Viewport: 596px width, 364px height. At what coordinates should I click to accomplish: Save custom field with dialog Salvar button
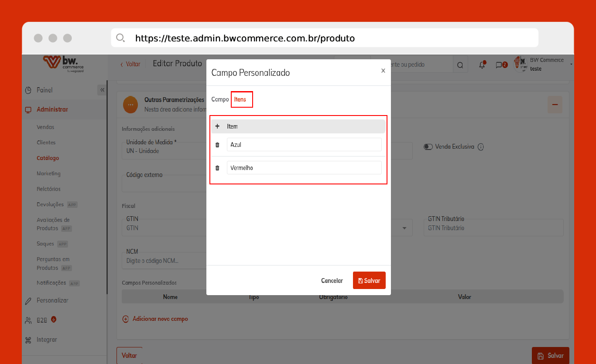(x=369, y=281)
